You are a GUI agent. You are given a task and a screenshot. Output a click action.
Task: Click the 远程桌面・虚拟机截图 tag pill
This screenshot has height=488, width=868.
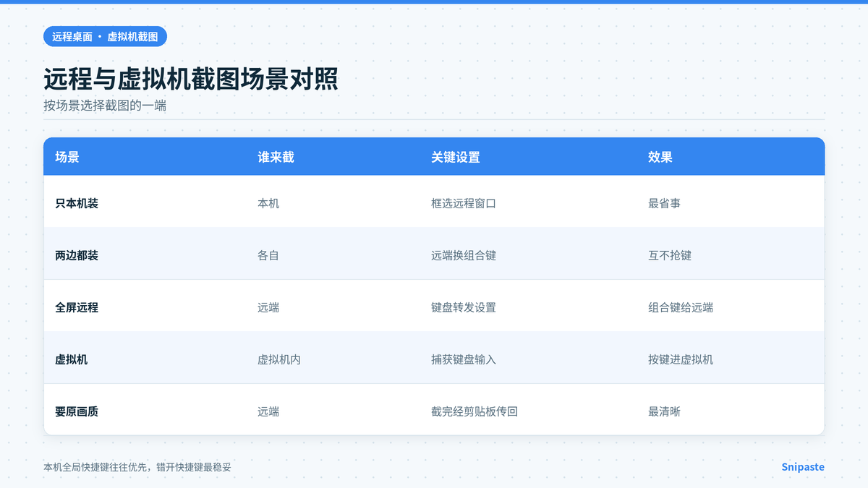(x=105, y=36)
